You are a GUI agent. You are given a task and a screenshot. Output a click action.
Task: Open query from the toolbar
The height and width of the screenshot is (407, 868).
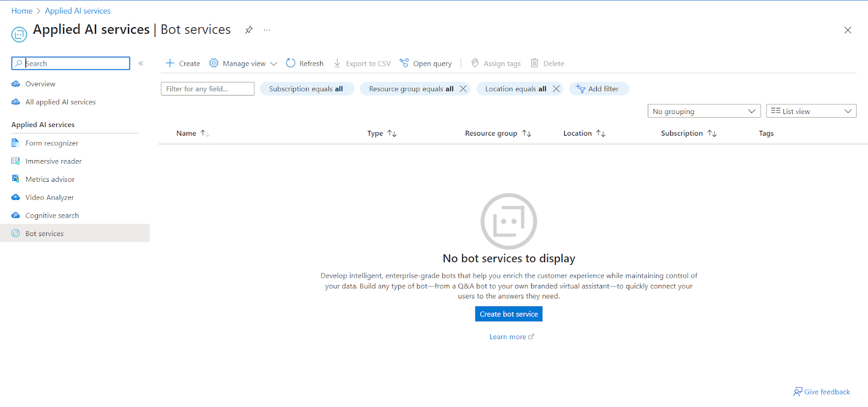click(426, 63)
